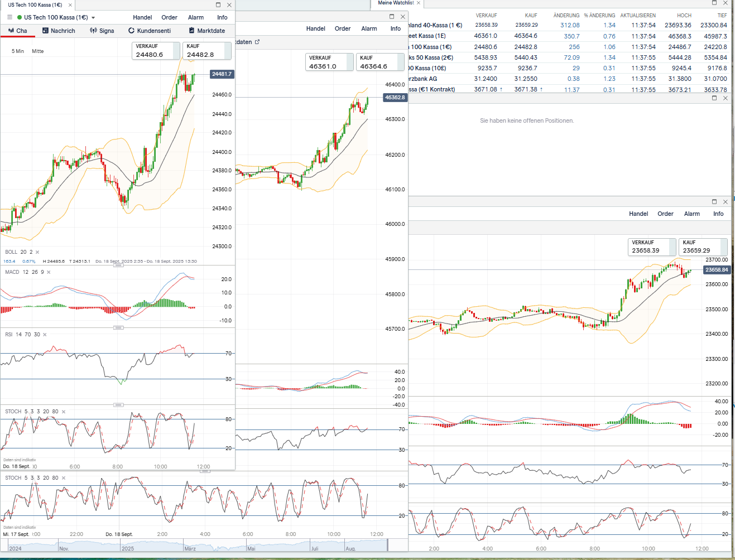Expand the US Tech 100 Kassa instrument dropdown
The image size is (735, 560).
click(93, 18)
